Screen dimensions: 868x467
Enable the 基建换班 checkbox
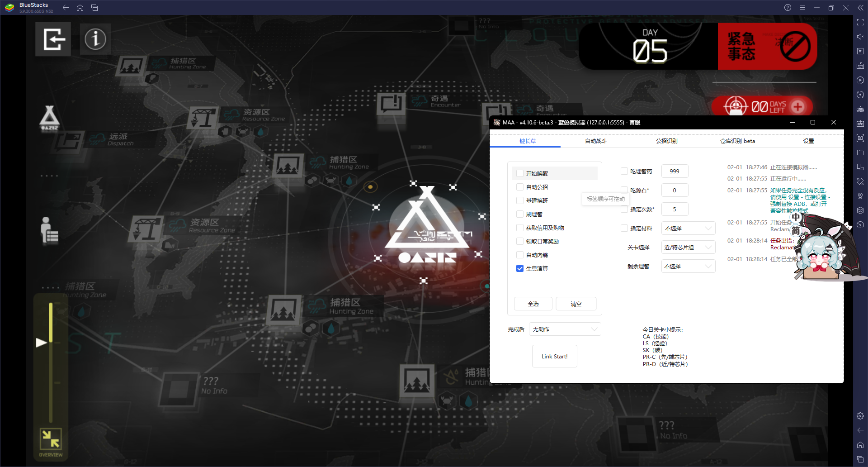[x=520, y=200]
